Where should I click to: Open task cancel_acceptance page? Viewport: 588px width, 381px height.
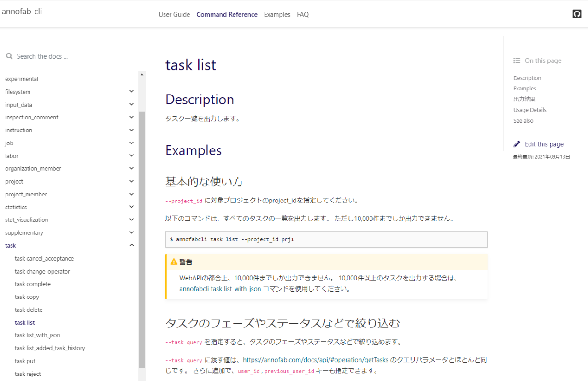(x=44, y=258)
